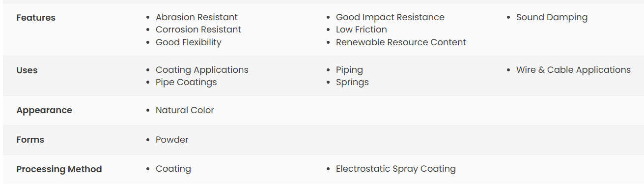Click the Corrosion Resistant list item
This screenshot has height=184, width=644.
198,30
